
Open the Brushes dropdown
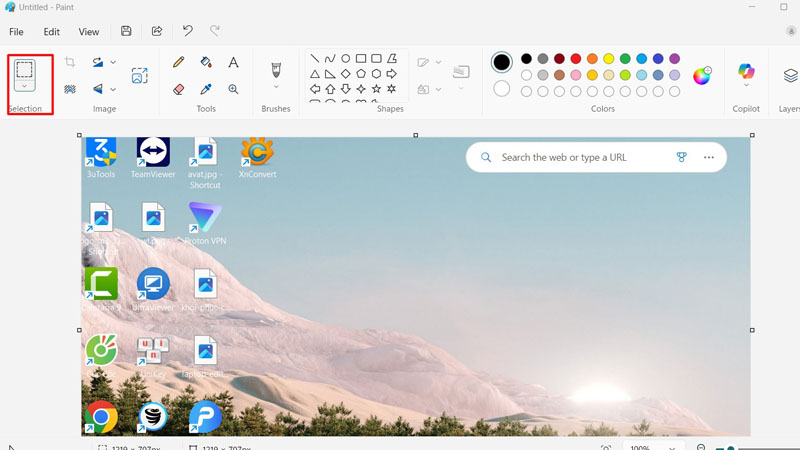pos(276,87)
